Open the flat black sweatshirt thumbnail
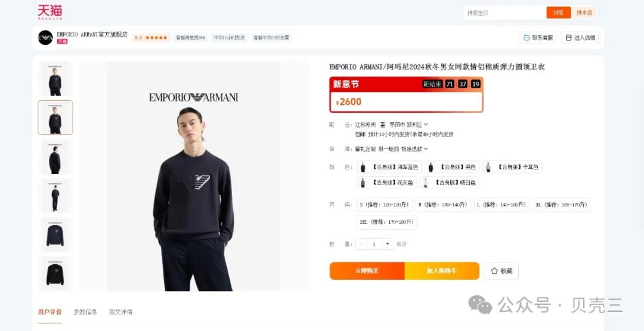This screenshot has height=331, width=644. [x=55, y=274]
